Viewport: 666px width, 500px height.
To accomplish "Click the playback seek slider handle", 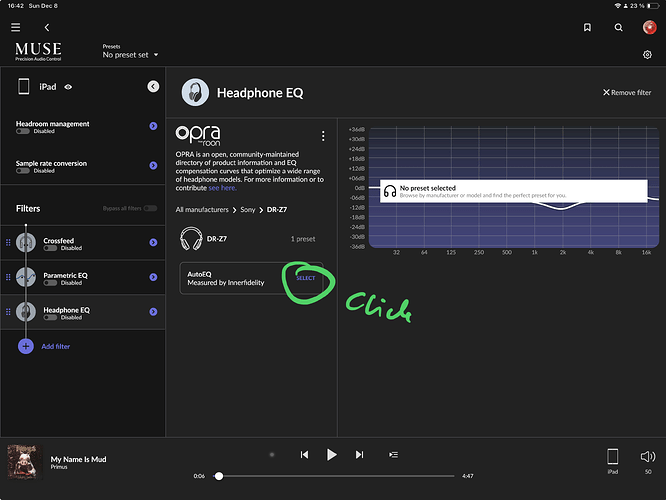I will click(x=219, y=476).
